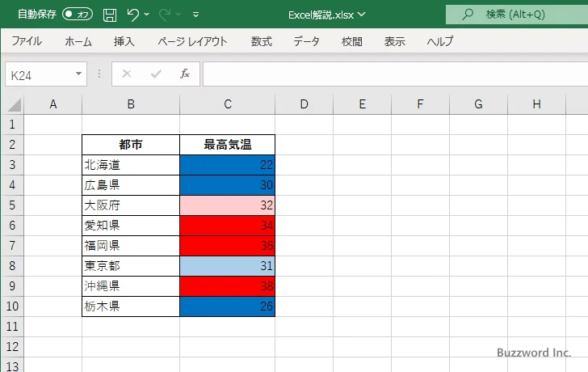Click the formula bar Cancel X icon
This screenshot has height=372, width=588.
click(x=127, y=74)
